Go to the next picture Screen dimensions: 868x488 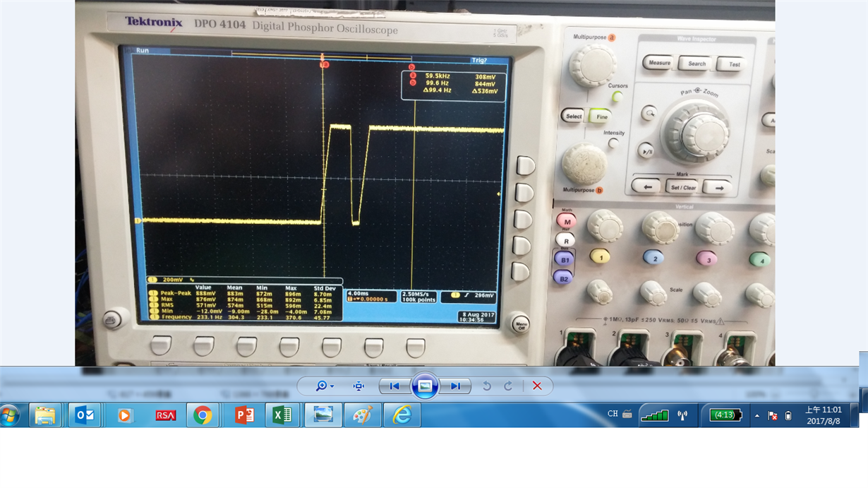tap(455, 386)
